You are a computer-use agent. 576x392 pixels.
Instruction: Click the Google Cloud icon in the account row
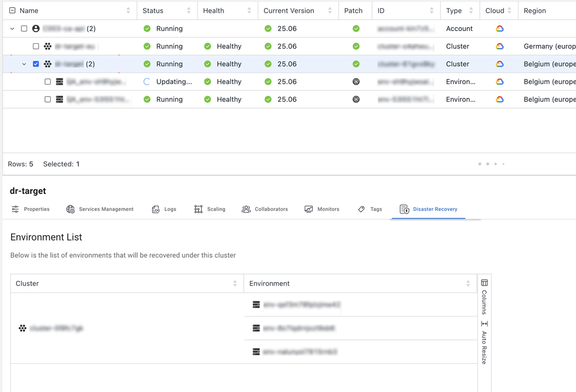[x=499, y=29]
